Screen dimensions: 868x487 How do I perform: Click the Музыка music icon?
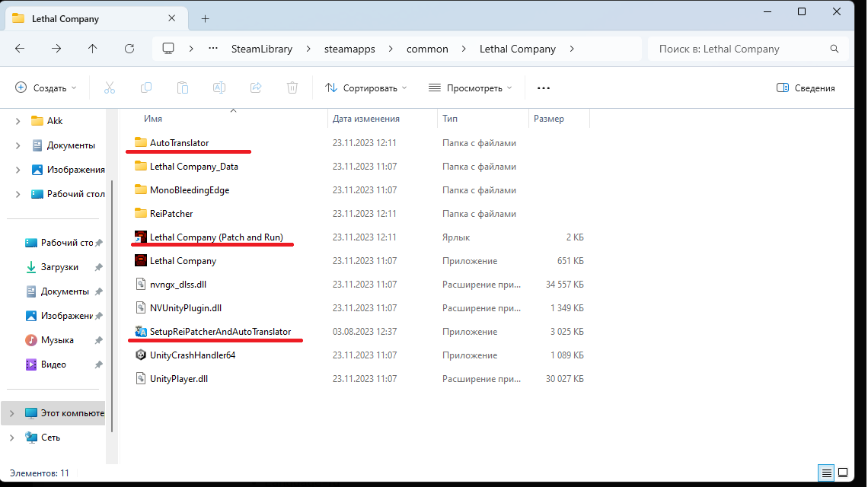[31, 340]
